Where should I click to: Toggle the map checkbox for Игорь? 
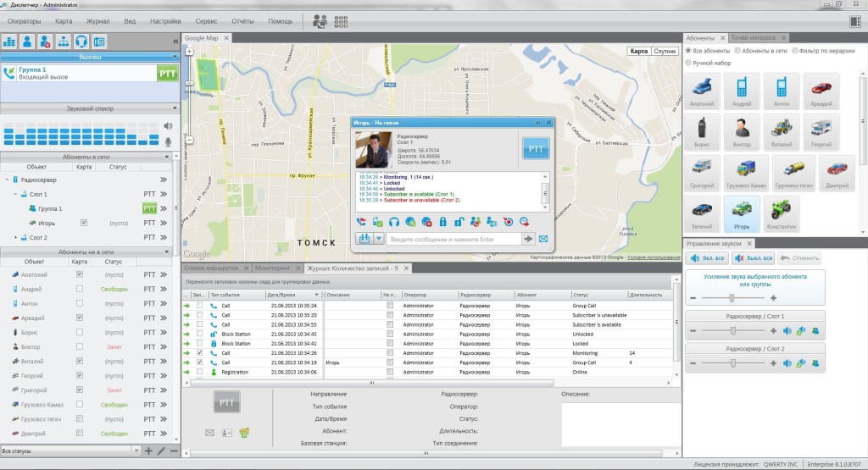[x=83, y=223]
